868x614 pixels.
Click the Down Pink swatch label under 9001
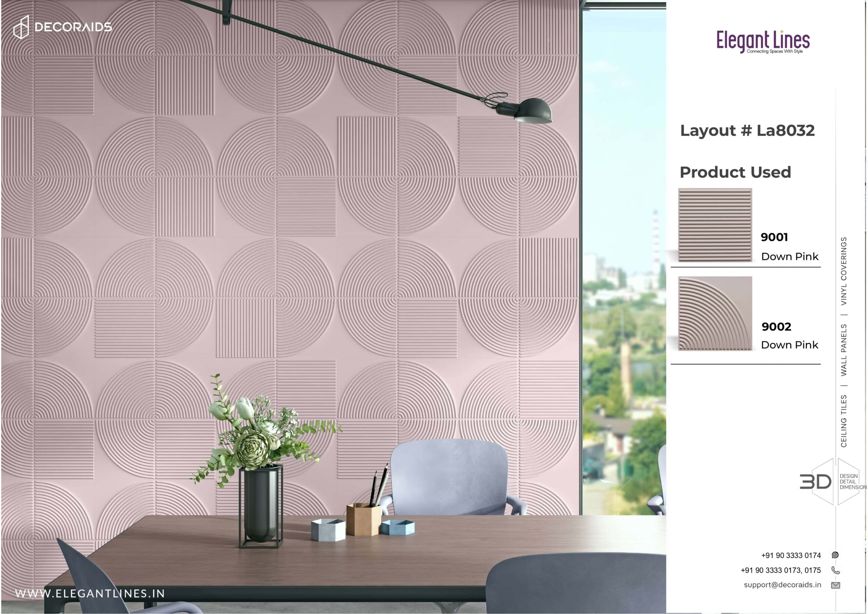(789, 256)
